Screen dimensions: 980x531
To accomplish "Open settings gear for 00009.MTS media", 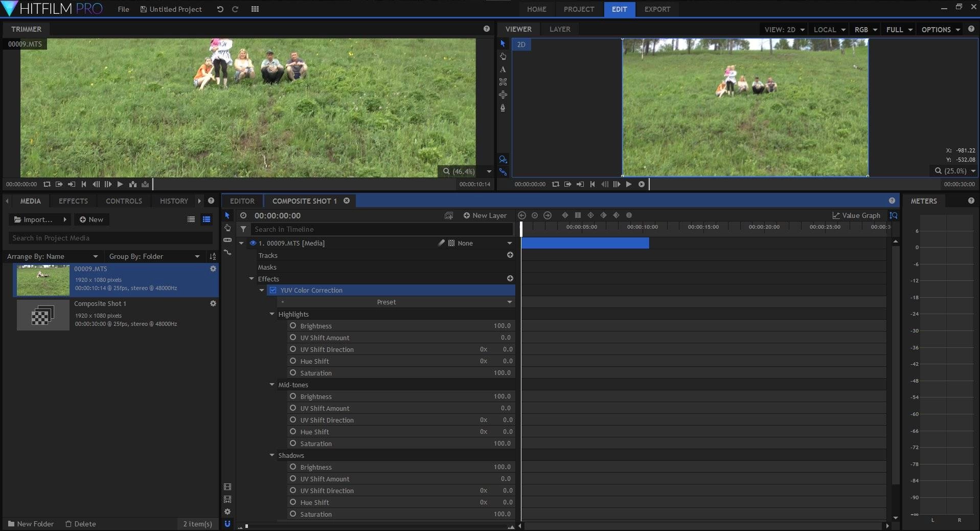I will (x=213, y=269).
